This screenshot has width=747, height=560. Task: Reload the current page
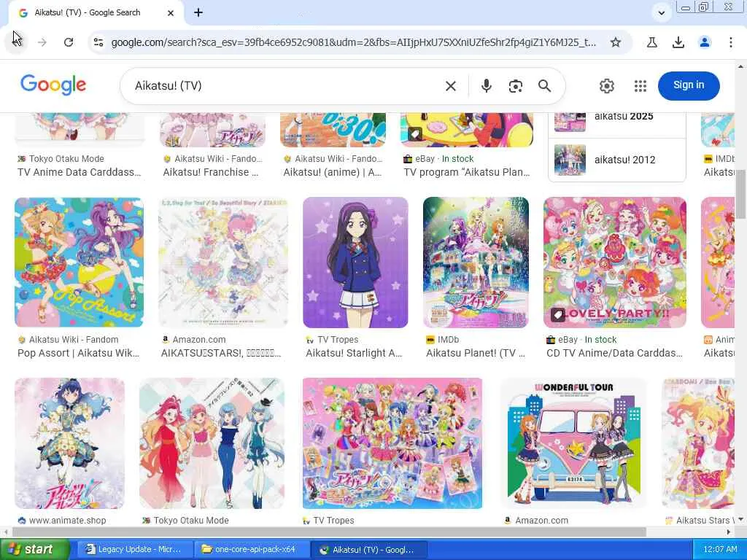69,42
